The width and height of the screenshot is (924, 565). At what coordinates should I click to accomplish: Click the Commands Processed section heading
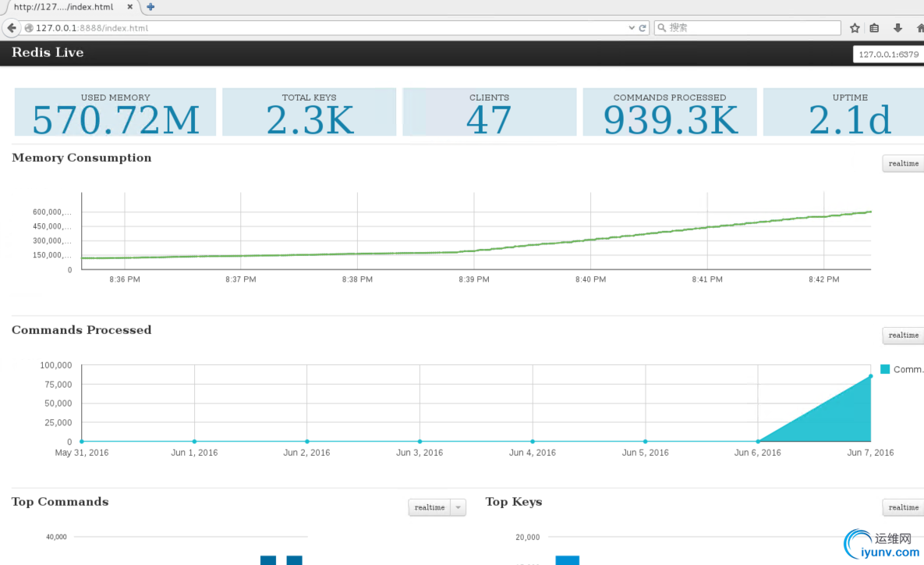pyautogui.click(x=82, y=329)
